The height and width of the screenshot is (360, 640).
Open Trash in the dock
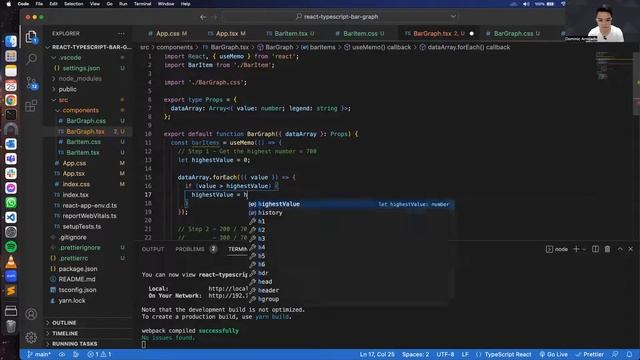[x=11, y=326]
